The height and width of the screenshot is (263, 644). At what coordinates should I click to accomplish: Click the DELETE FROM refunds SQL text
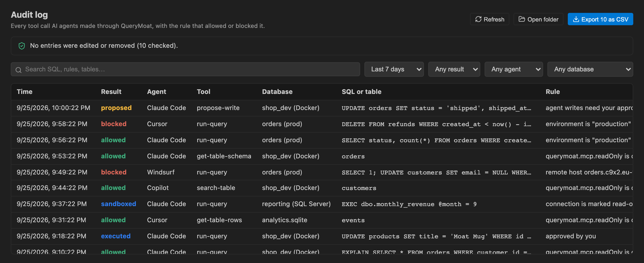coord(436,124)
